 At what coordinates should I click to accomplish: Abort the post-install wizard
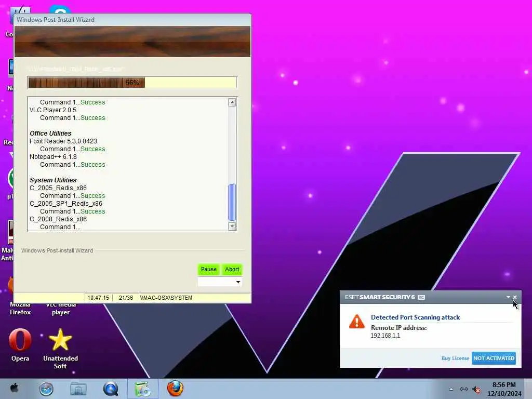[x=232, y=269]
